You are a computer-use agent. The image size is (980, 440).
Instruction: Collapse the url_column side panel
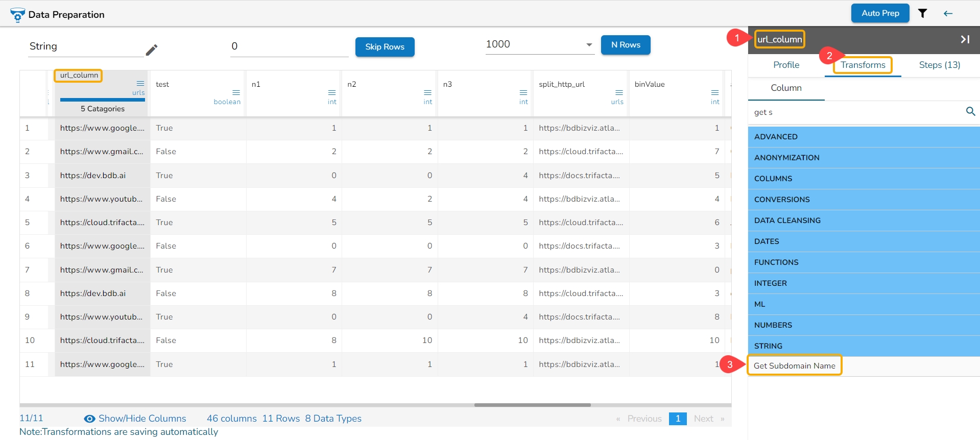[965, 39]
